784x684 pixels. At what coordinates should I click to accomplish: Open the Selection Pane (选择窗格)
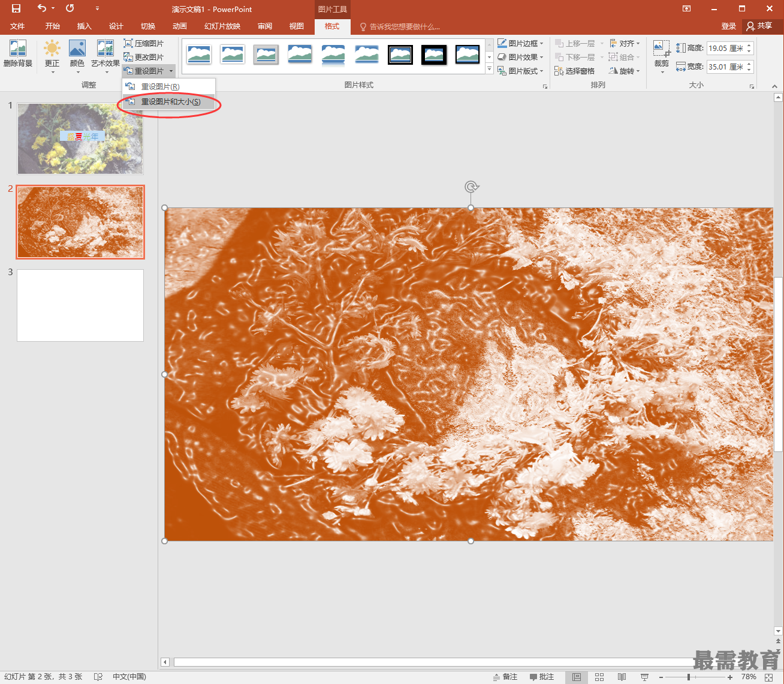[575, 71]
